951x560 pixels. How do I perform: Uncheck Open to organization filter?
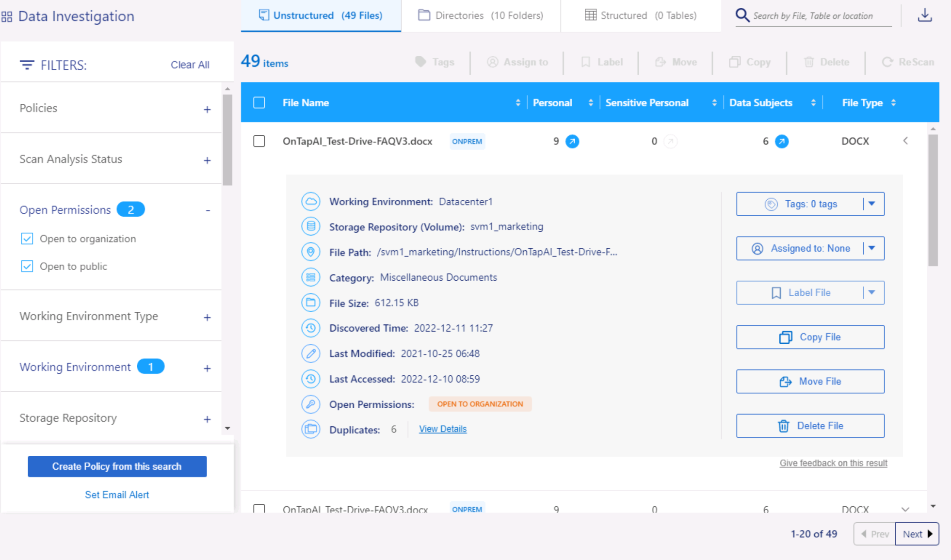(27, 239)
